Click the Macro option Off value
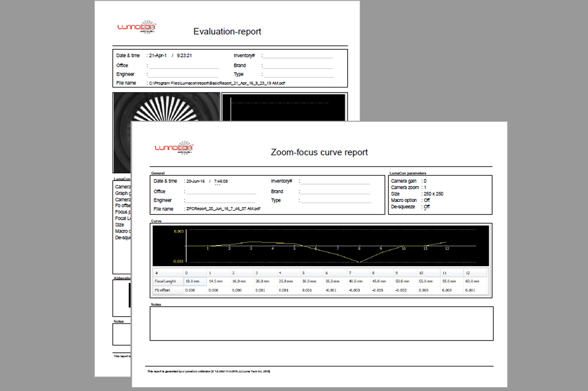588x391 pixels. point(427,200)
